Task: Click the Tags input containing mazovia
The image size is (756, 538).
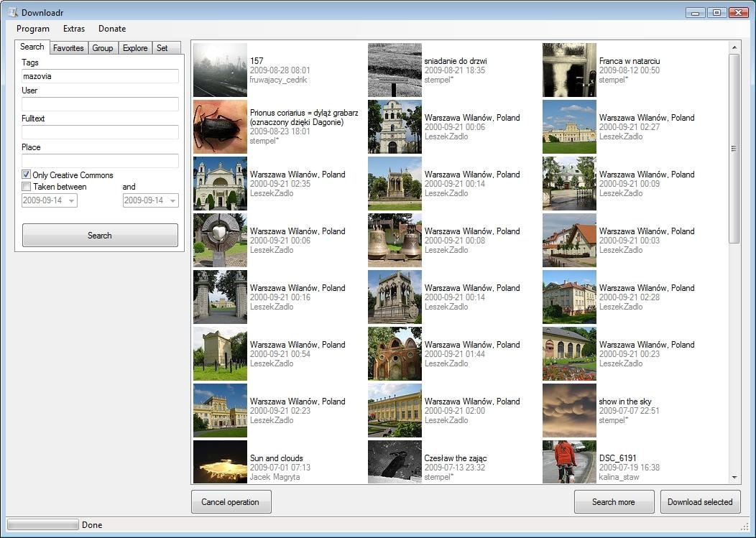Action: tap(100, 76)
